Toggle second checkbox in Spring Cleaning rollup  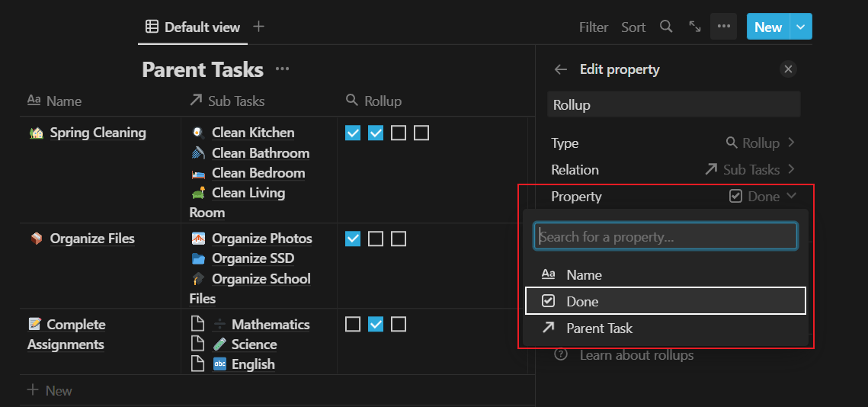(x=376, y=133)
